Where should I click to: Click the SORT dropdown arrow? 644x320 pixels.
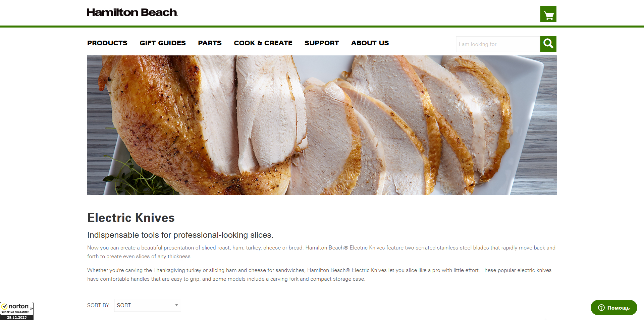click(x=176, y=305)
